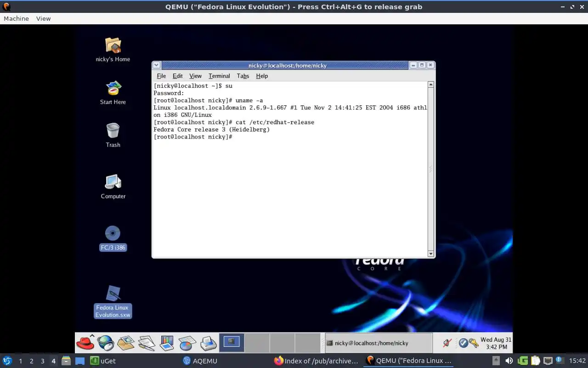This screenshot has height=368, width=588.
Task: Click the host show desktop icon
Action: [x=80, y=361]
